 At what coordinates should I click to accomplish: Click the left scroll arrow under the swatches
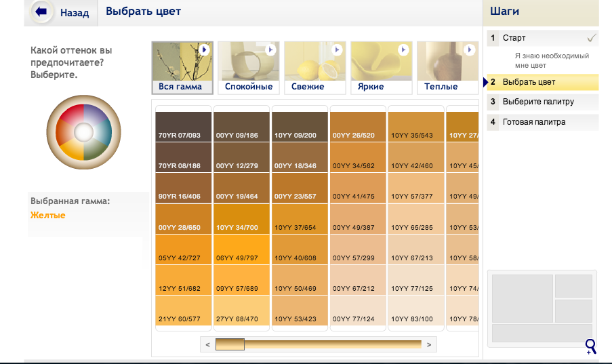tap(208, 345)
